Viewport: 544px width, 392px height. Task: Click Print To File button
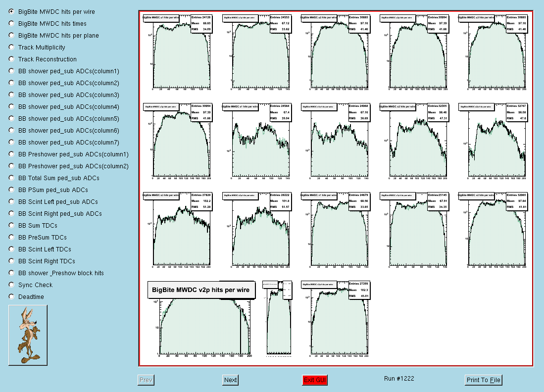pyautogui.click(x=483, y=380)
